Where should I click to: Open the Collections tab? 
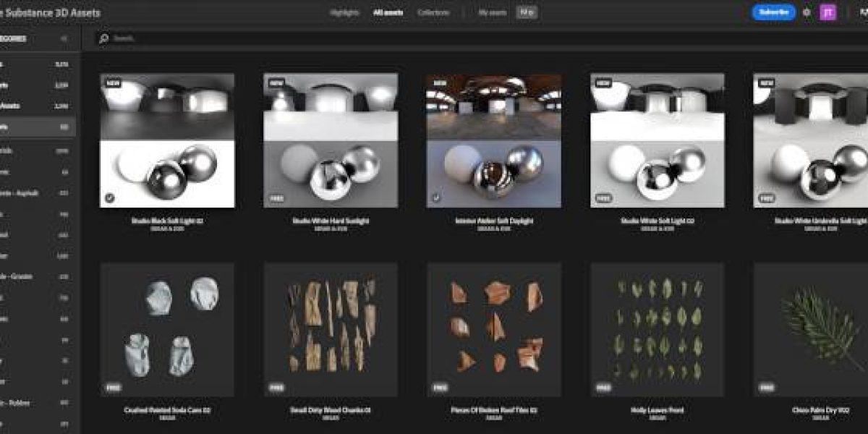tap(433, 12)
